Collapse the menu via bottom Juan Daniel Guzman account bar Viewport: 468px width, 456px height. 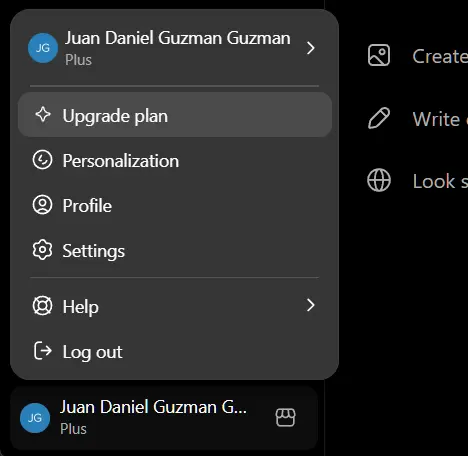point(164,418)
